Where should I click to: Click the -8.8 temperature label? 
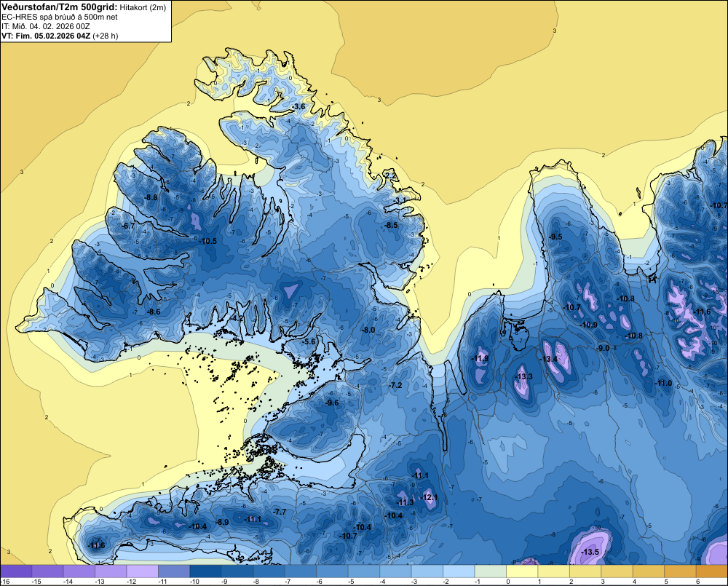tap(151, 197)
